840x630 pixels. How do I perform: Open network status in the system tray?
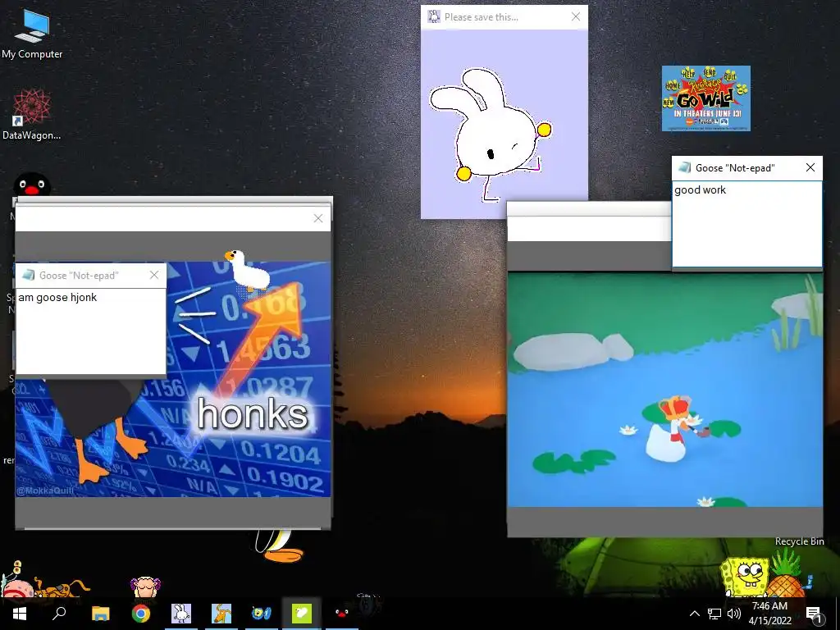[x=714, y=614]
